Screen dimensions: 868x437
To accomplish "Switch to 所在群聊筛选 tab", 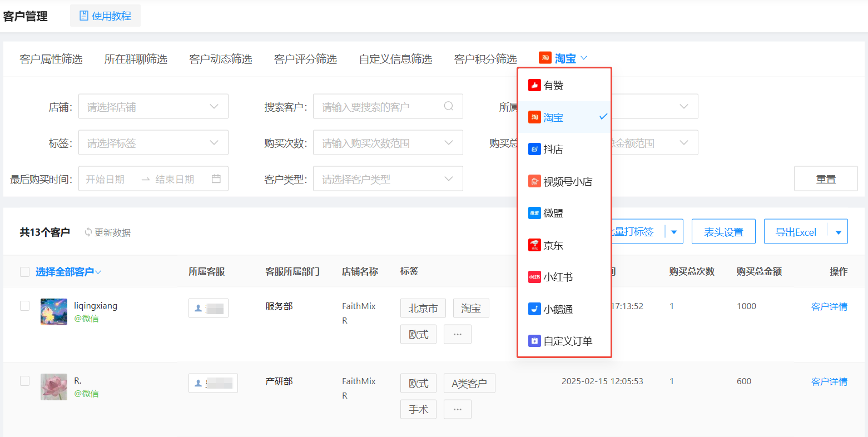I will pos(136,59).
